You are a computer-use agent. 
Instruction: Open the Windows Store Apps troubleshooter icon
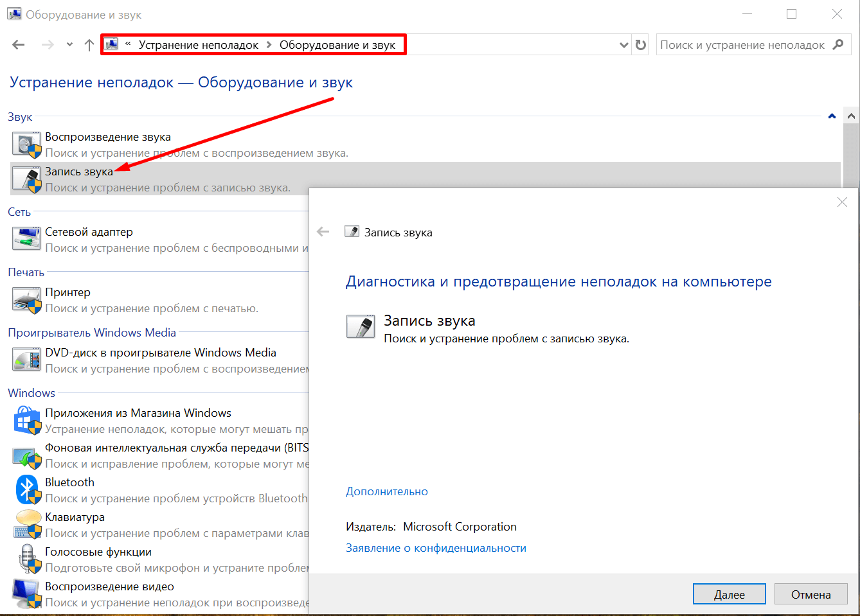[x=26, y=421]
